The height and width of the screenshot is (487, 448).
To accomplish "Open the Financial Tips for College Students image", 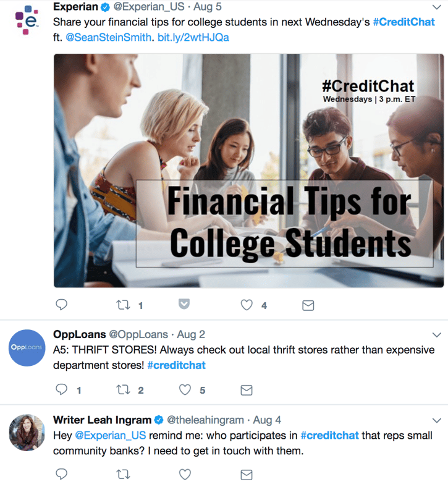I will [248, 171].
